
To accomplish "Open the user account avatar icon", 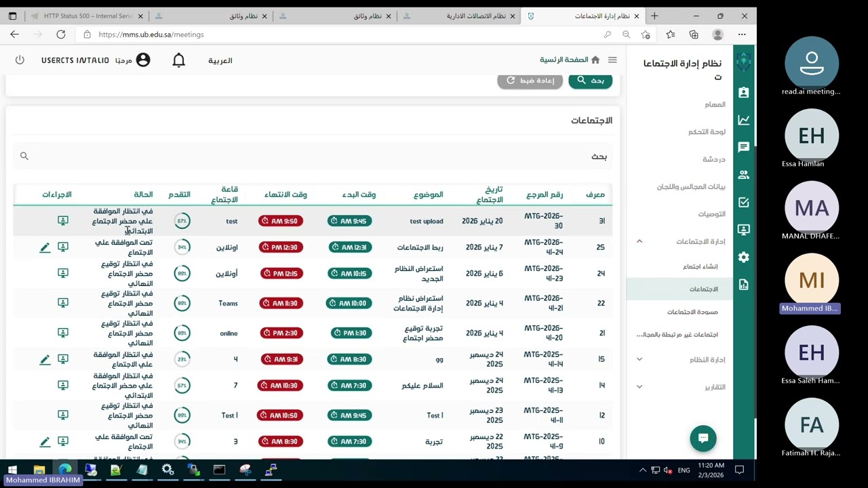I will pos(143,60).
